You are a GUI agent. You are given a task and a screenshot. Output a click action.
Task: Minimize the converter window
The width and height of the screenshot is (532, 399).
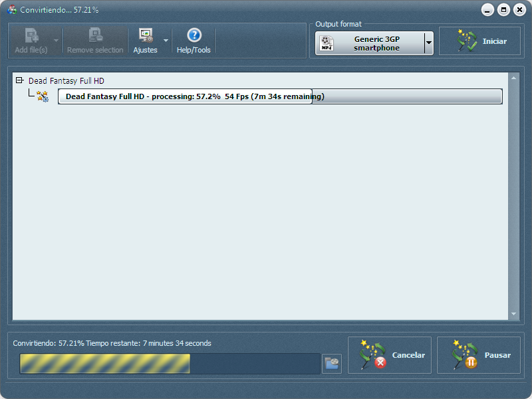point(487,10)
